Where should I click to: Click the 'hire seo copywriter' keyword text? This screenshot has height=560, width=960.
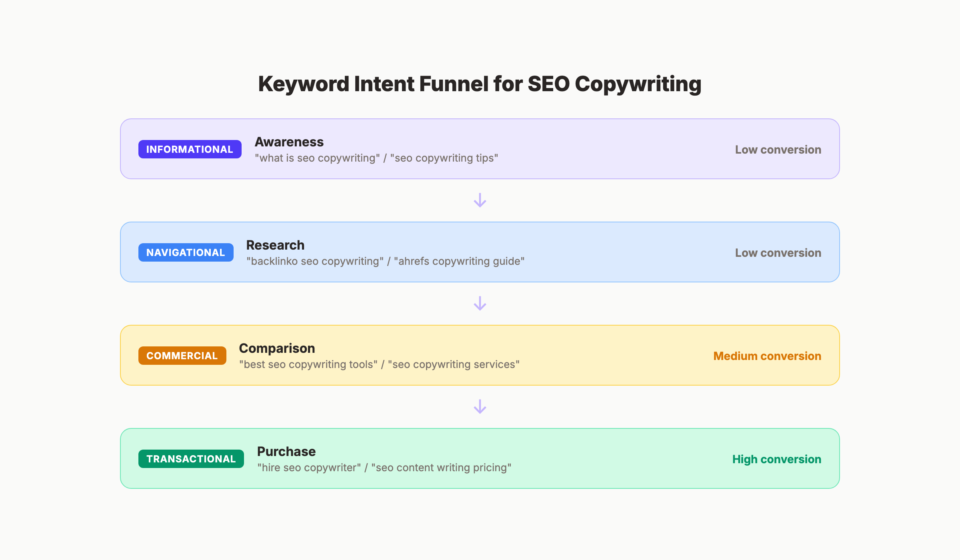309,467
